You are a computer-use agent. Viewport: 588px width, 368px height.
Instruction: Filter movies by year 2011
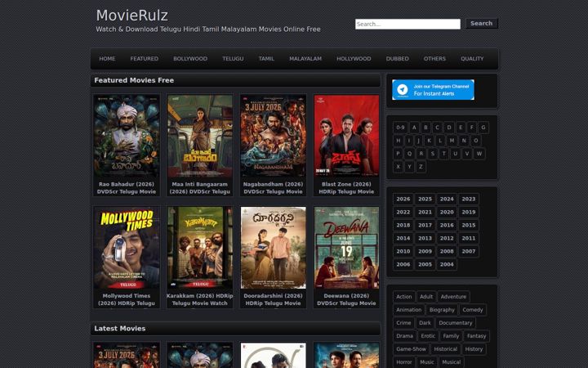click(469, 239)
